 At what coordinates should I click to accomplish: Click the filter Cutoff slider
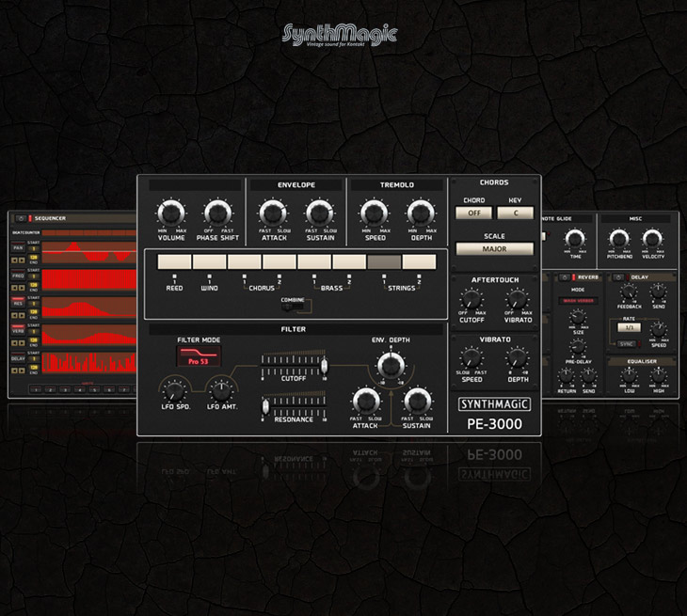(x=294, y=364)
